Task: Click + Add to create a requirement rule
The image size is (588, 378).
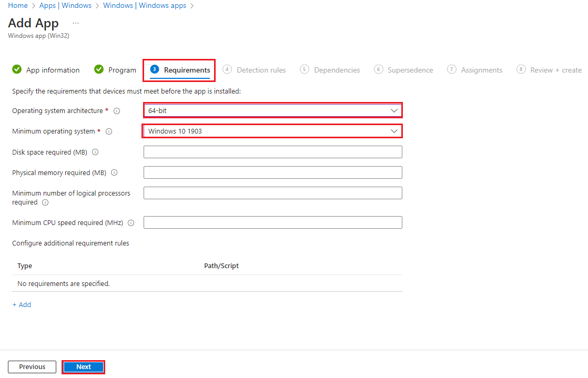Action: (x=22, y=304)
